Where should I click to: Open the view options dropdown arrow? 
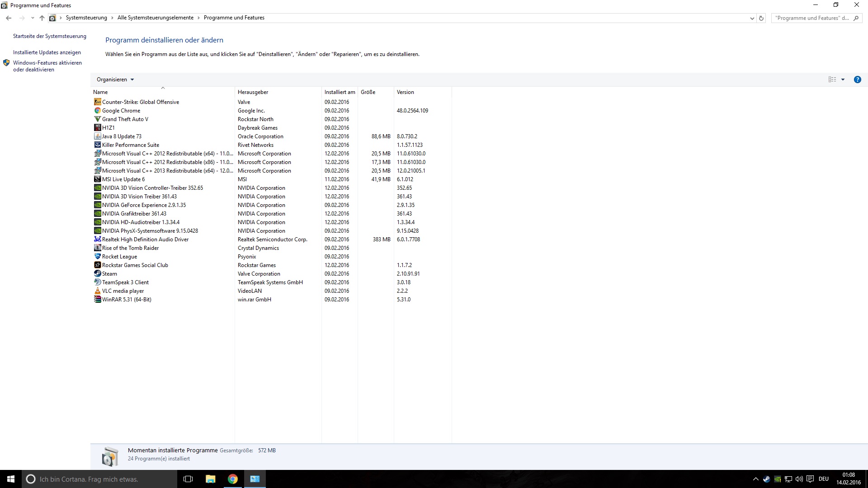point(843,80)
